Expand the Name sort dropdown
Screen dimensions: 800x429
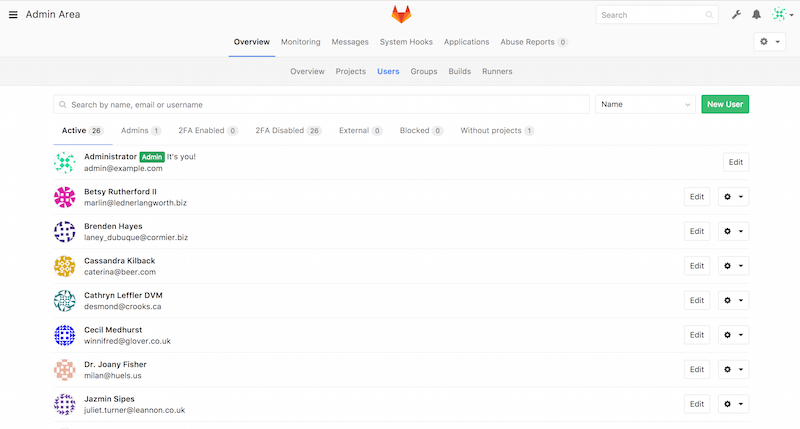click(645, 104)
